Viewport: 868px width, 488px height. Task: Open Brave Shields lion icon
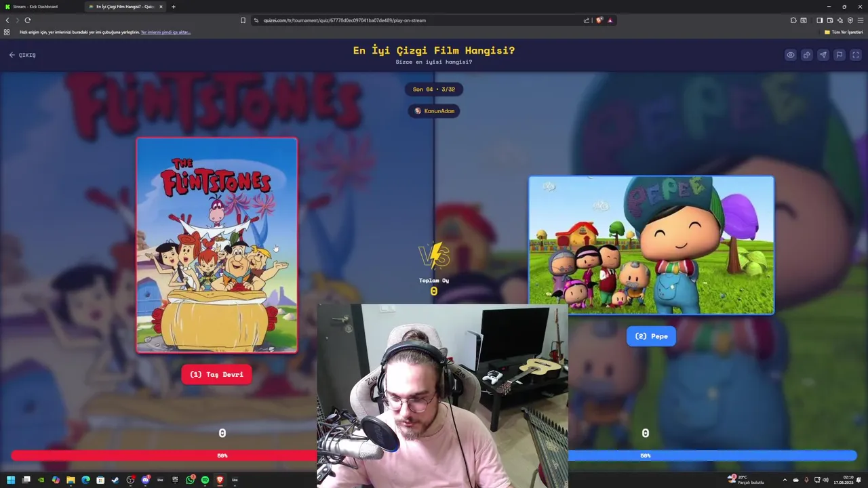pos(599,20)
